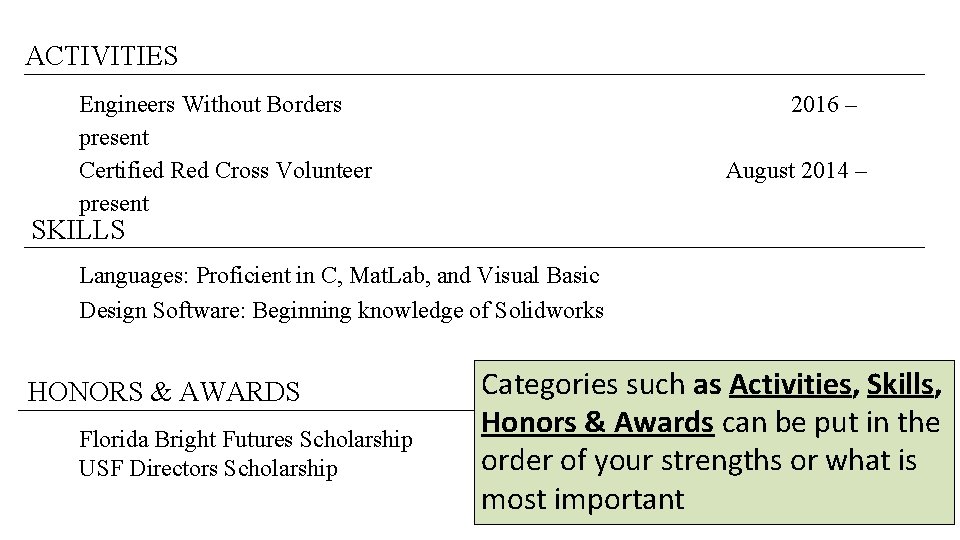Select the Engineers Without Borders entry
Screen dimensions: 960x540
[x=210, y=104]
